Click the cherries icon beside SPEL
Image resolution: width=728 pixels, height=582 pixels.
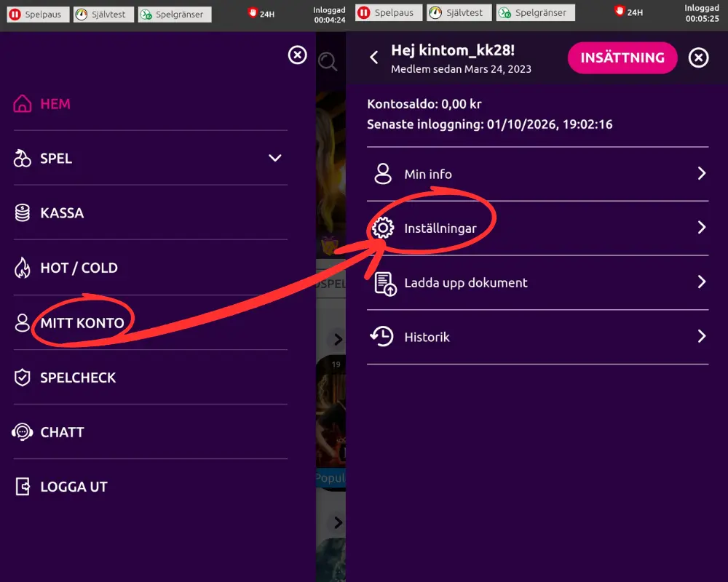pyautogui.click(x=23, y=159)
